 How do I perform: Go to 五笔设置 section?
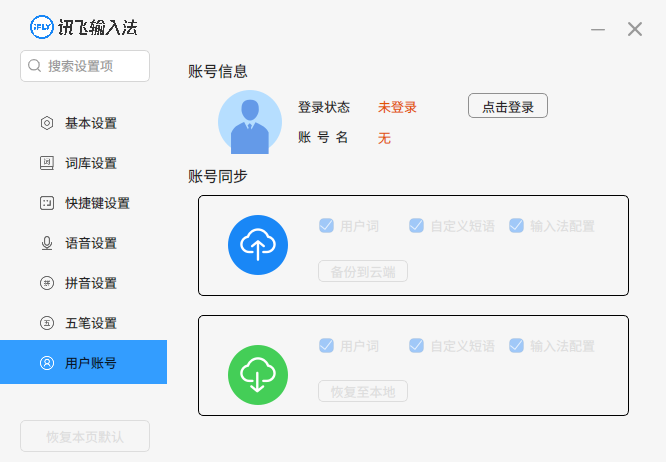pyautogui.click(x=83, y=323)
